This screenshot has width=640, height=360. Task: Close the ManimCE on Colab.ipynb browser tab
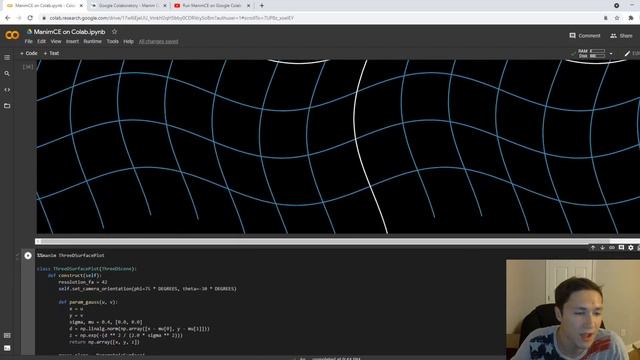pos(81,6)
